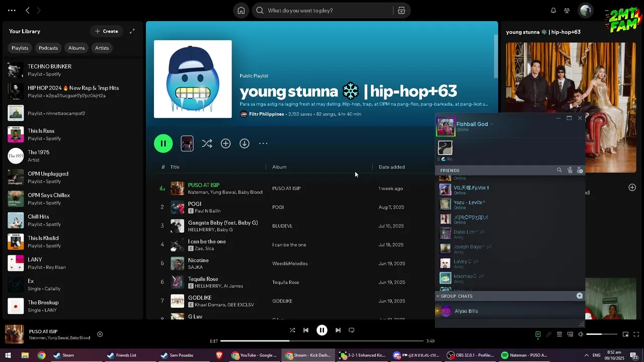Adjust the Spotify volume slider
This screenshot has width=644, height=362.
[x=602, y=334]
